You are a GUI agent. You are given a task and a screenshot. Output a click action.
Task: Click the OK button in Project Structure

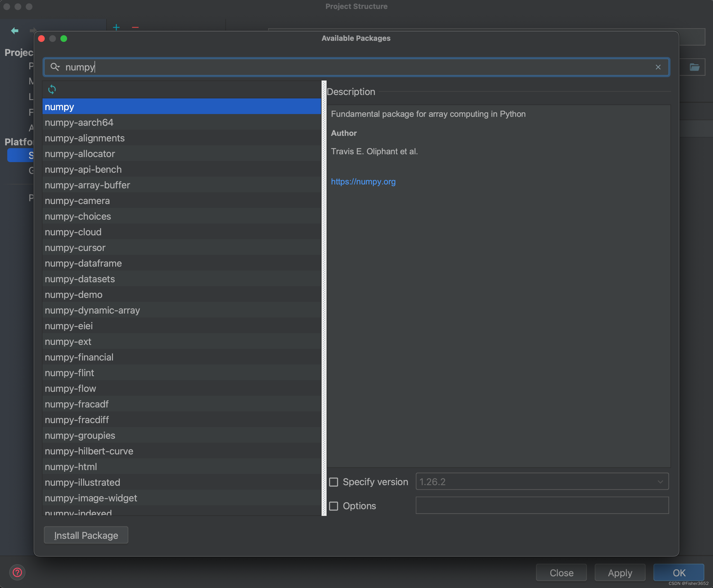point(679,573)
